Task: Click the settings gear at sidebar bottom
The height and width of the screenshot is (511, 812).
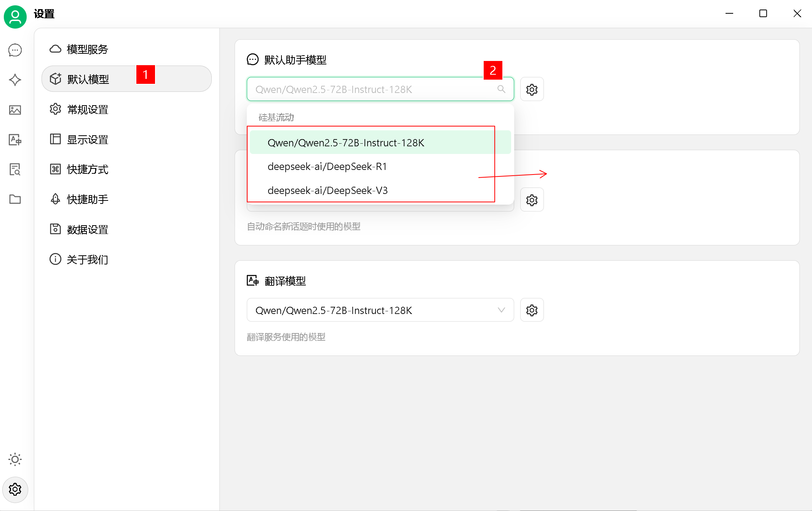Action: click(x=15, y=489)
